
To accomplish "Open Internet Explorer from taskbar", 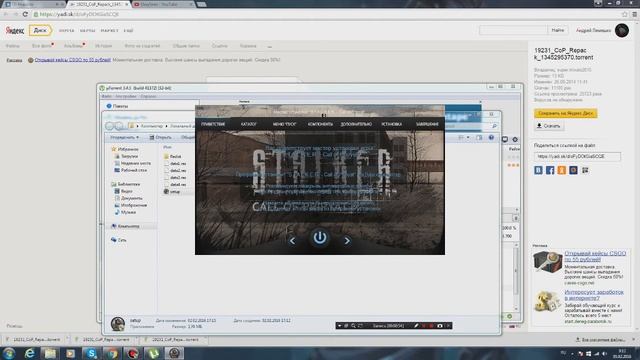I will pyautogui.click(x=29, y=353).
